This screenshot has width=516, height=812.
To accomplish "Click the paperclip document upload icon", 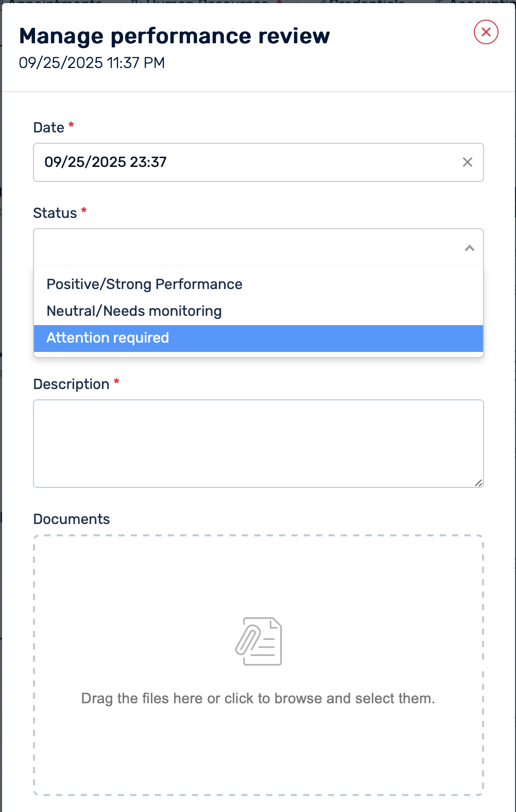I will (x=259, y=641).
